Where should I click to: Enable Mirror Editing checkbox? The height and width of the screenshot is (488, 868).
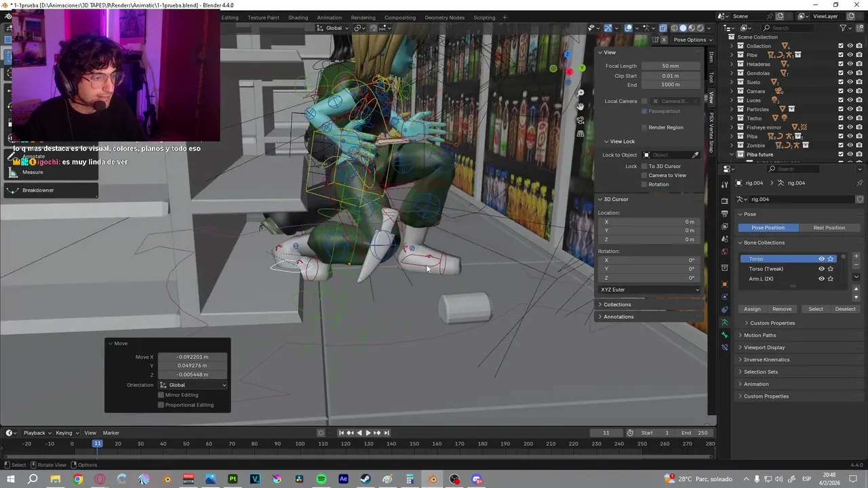(161, 395)
